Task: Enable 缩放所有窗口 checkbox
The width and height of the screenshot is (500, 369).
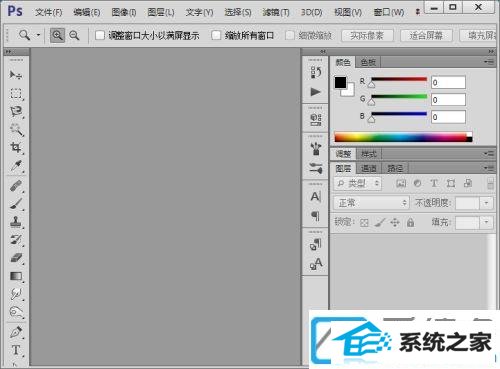Action: click(x=216, y=35)
